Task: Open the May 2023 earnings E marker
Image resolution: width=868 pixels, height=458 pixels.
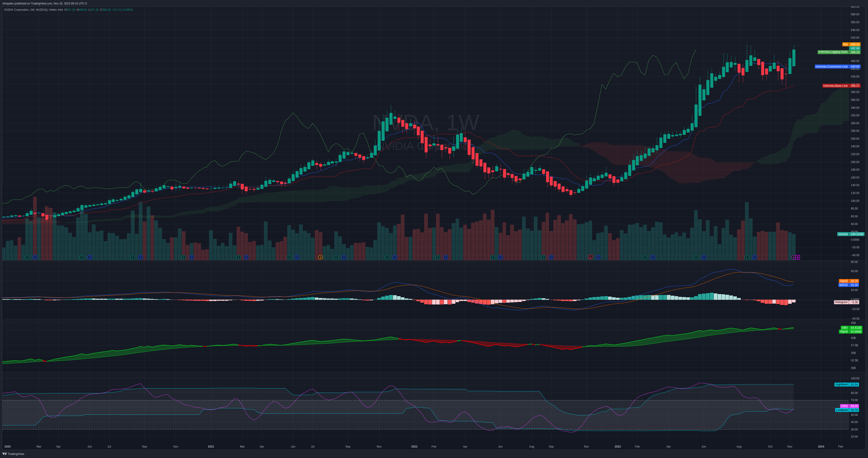Action: point(696,257)
